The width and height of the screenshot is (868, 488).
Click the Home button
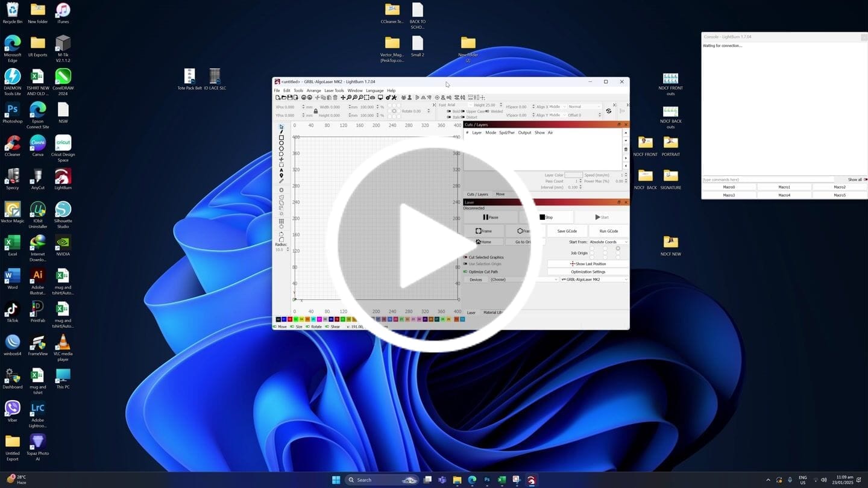tap(483, 242)
